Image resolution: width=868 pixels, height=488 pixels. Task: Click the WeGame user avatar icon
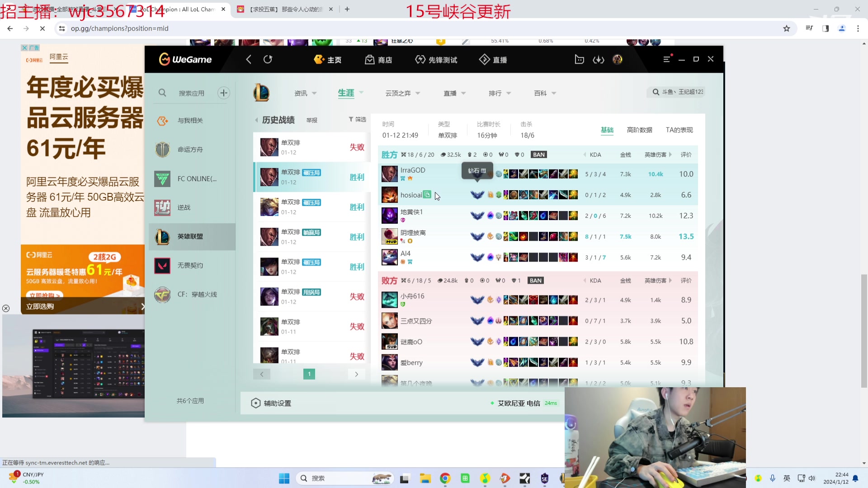618,60
